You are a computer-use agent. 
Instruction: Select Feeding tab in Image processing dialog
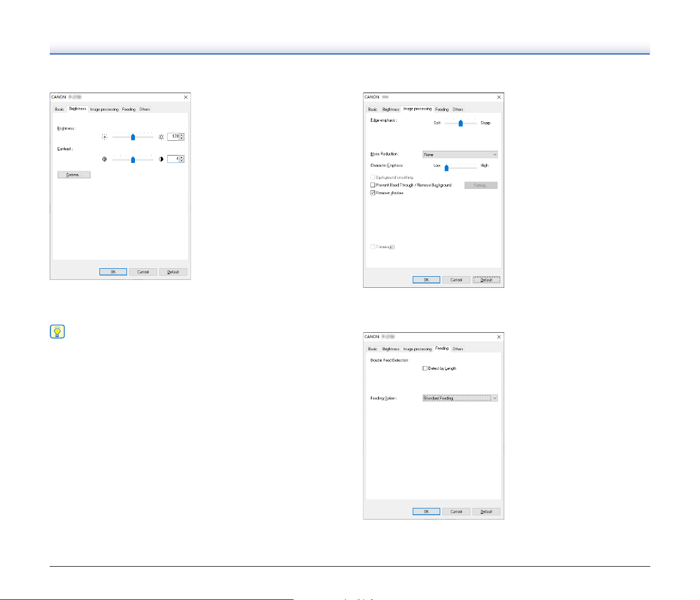point(442,110)
